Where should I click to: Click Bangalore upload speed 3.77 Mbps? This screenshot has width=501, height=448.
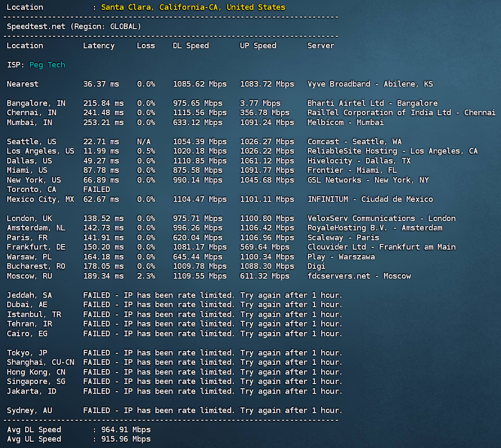click(x=260, y=103)
